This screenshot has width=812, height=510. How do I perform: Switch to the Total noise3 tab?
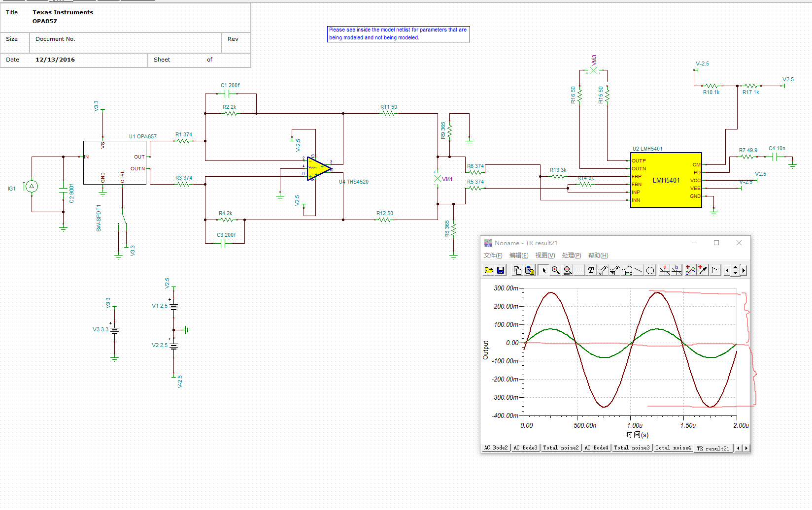(x=632, y=448)
